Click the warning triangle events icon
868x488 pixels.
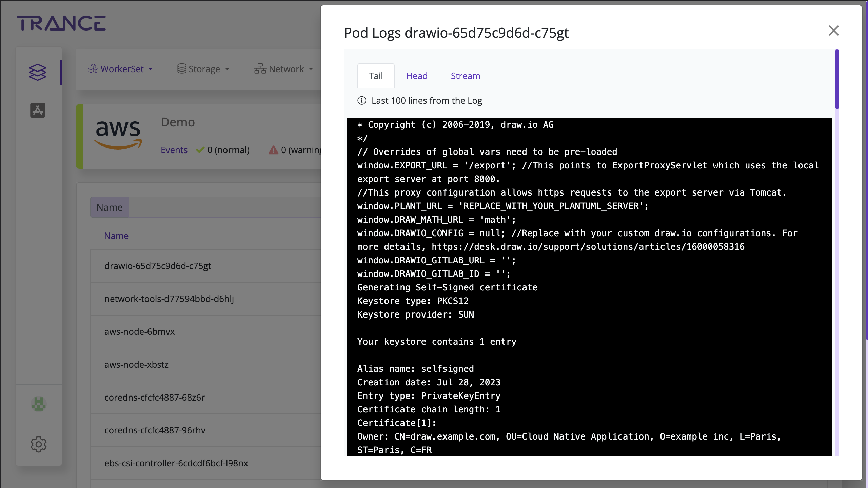coord(273,150)
